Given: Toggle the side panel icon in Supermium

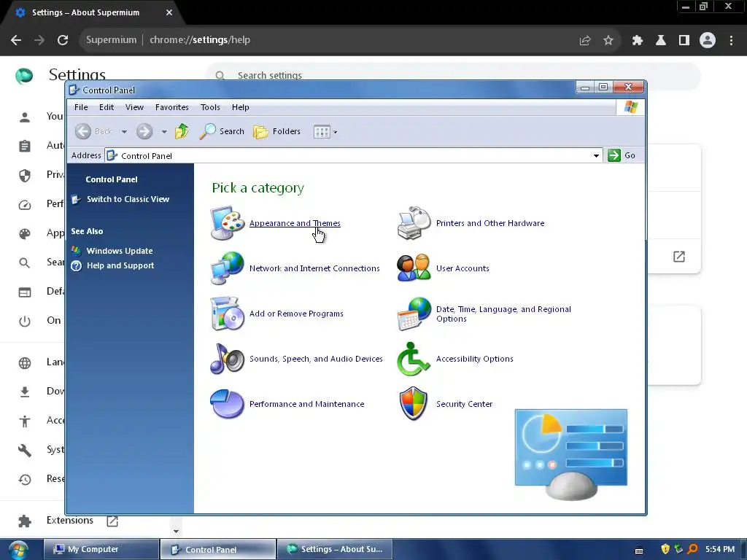Looking at the screenshot, I should click(x=684, y=40).
